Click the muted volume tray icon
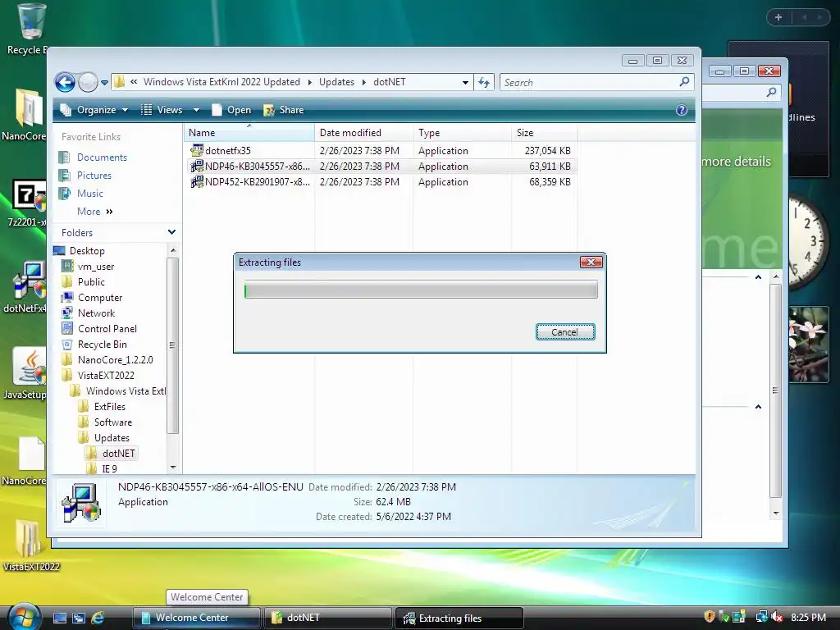This screenshot has width=840, height=630. coord(778,617)
